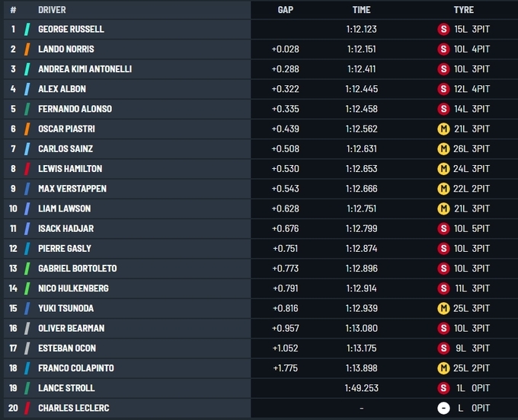This screenshot has width=518, height=420.
Task: Click the TIME column header
Action: [361, 10]
